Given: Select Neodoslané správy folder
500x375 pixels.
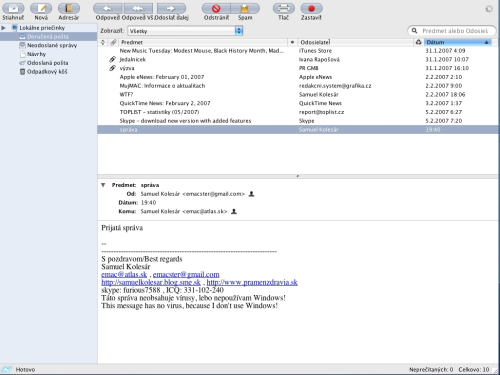Looking at the screenshot, I should [x=52, y=45].
